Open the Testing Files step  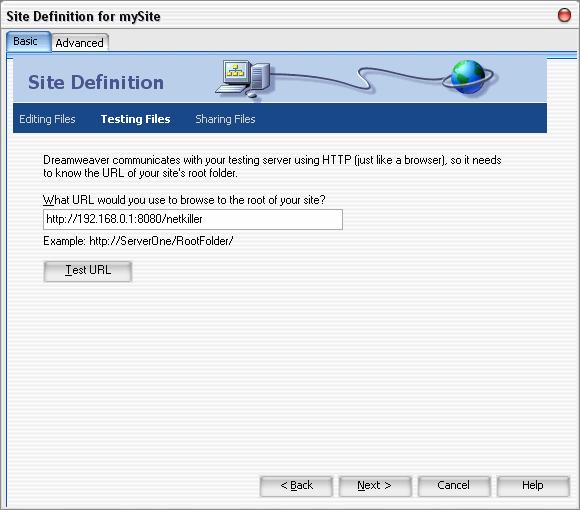(135, 119)
